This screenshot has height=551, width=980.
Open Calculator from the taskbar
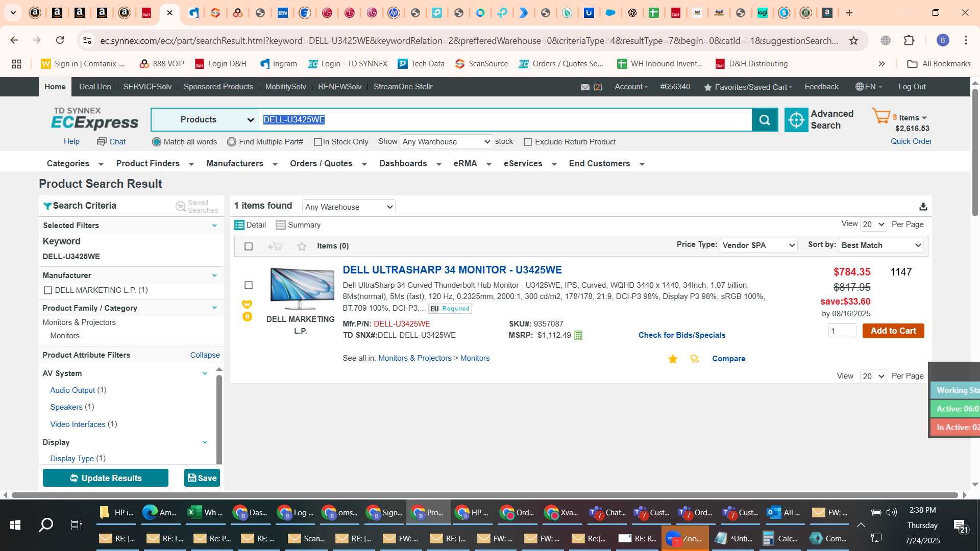coord(780,539)
